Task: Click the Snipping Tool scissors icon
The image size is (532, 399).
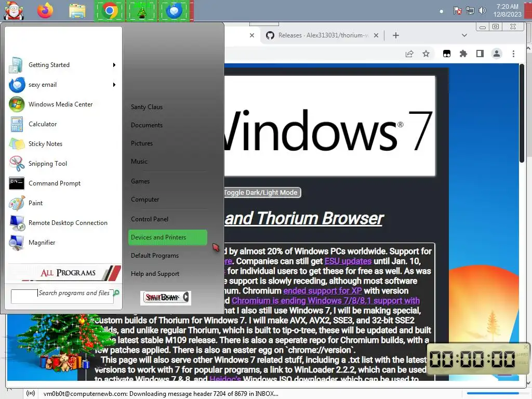Action: [x=17, y=164]
